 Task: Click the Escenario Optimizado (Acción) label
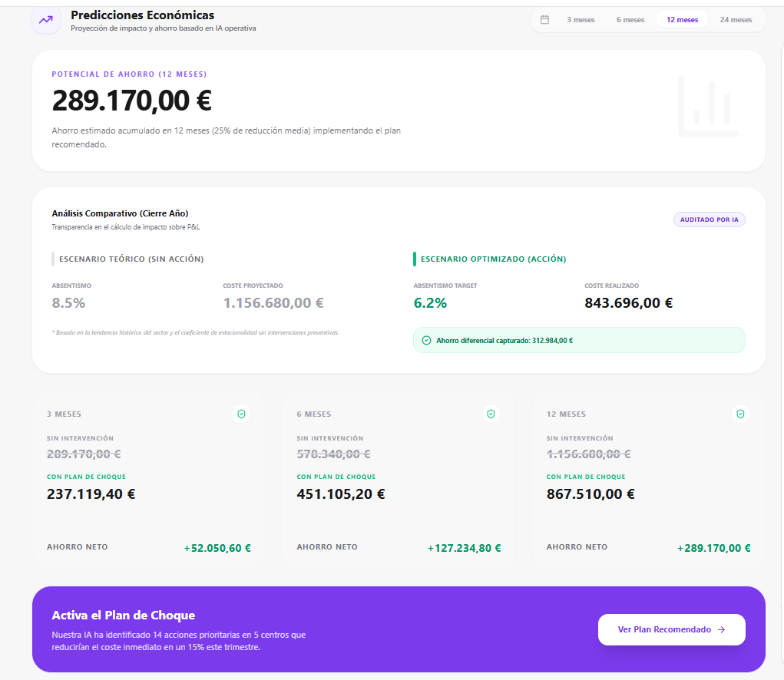point(493,259)
